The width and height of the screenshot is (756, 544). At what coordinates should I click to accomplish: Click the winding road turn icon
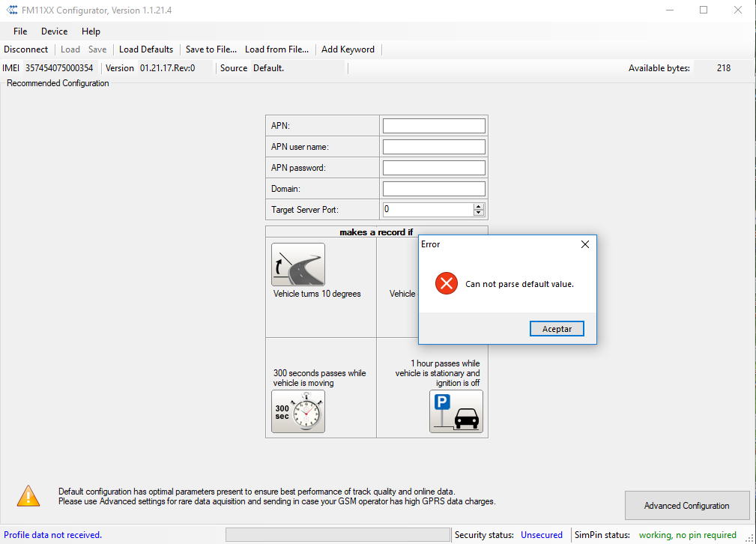point(298,265)
